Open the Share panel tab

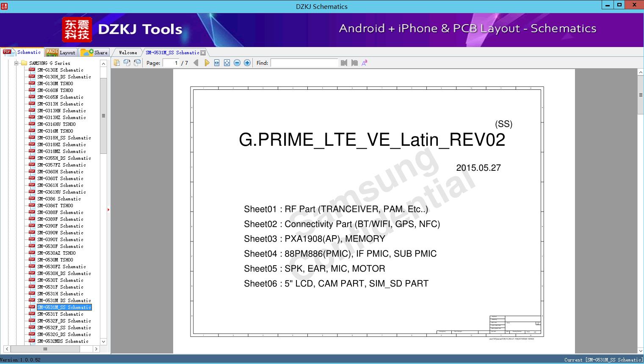94,53
